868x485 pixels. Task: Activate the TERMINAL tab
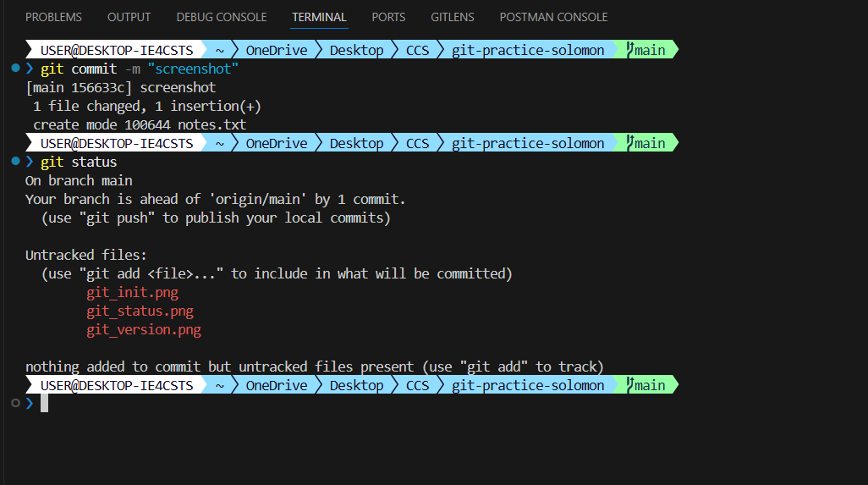(x=319, y=17)
